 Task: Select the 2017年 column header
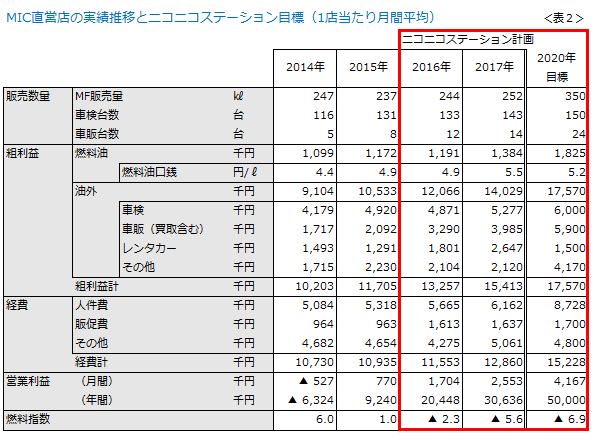[494, 67]
